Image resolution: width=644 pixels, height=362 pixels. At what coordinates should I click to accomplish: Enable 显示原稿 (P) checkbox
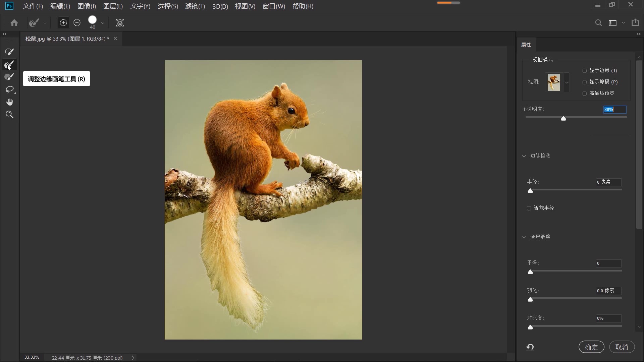tap(585, 82)
